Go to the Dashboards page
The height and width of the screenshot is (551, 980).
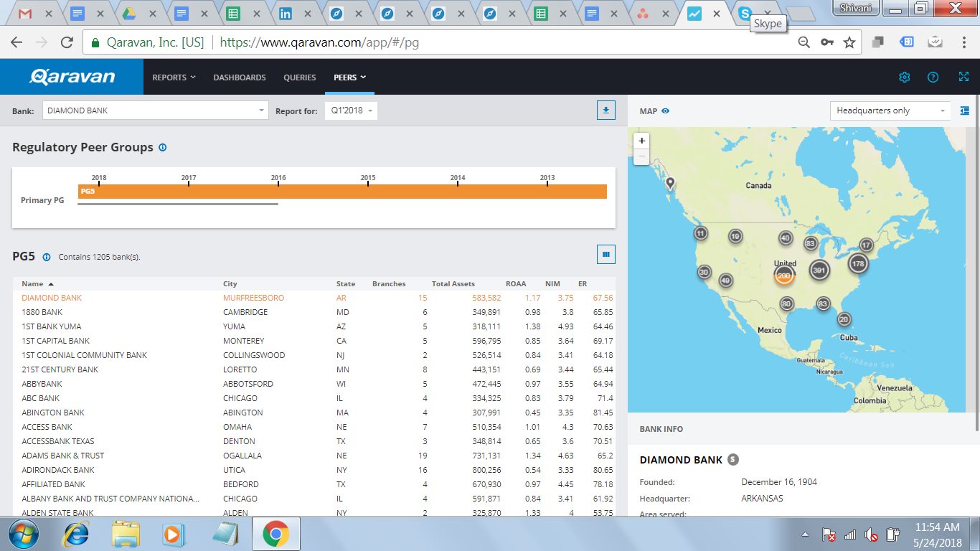pyautogui.click(x=240, y=77)
